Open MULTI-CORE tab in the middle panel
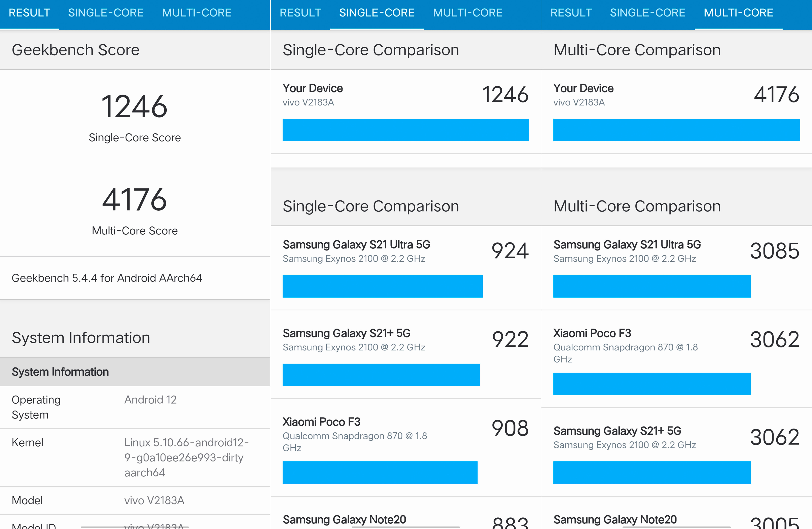This screenshot has height=529, width=812. coord(467,13)
